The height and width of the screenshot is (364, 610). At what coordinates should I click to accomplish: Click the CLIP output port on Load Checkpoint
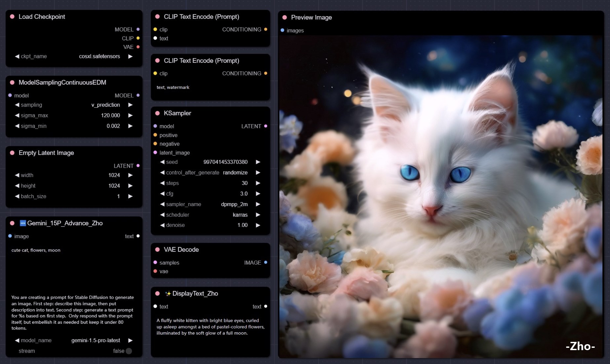click(138, 38)
